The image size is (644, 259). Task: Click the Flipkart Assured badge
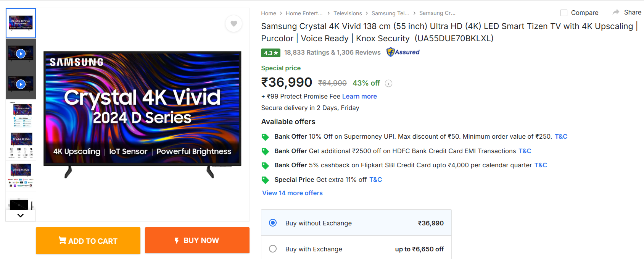[403, 52]
